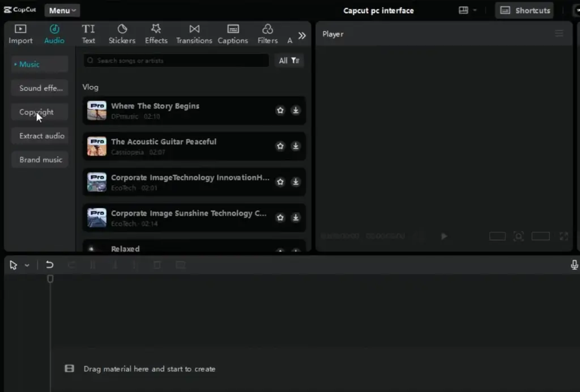Click the Shortcuts button
This screenshot has width=580, height=392.
[524, 10]
